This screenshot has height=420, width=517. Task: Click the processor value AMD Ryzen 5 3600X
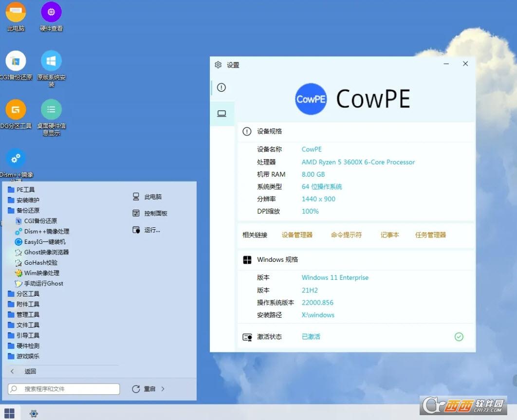click(358, 162)
